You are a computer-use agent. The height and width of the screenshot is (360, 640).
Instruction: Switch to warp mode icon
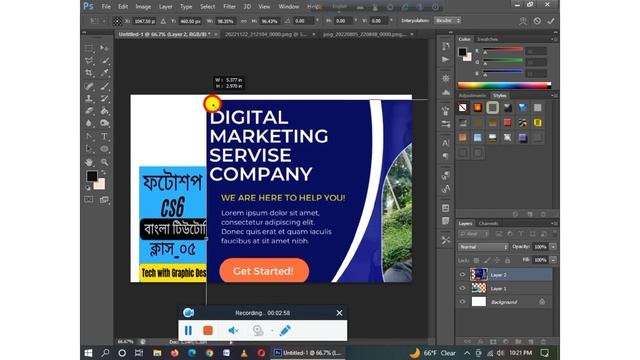[x=523, y=21]
